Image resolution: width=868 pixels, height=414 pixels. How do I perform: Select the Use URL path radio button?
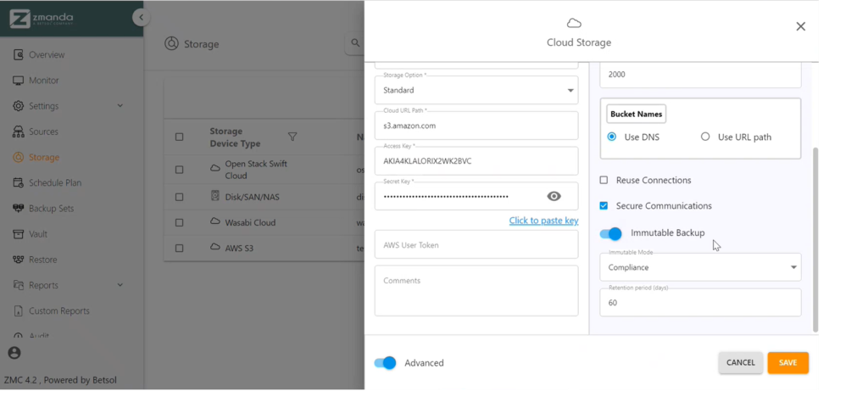coord(705,137)
